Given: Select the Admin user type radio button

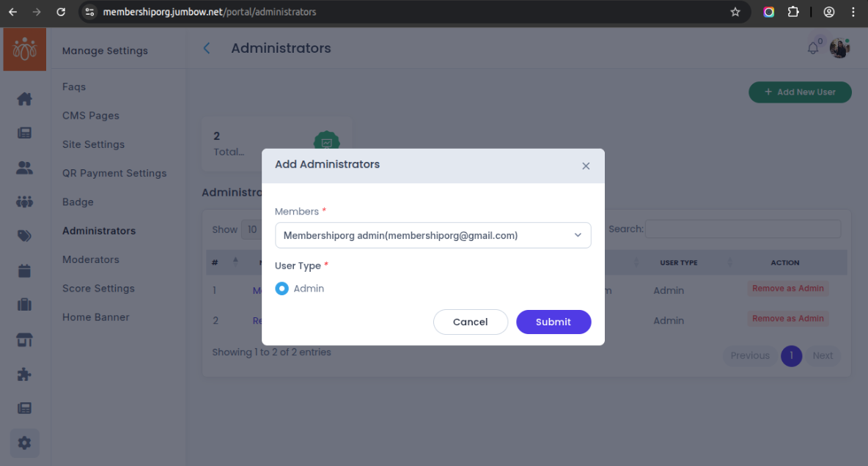Looking at the screenshot, I should pyautogui.click(x=282, y=289).
